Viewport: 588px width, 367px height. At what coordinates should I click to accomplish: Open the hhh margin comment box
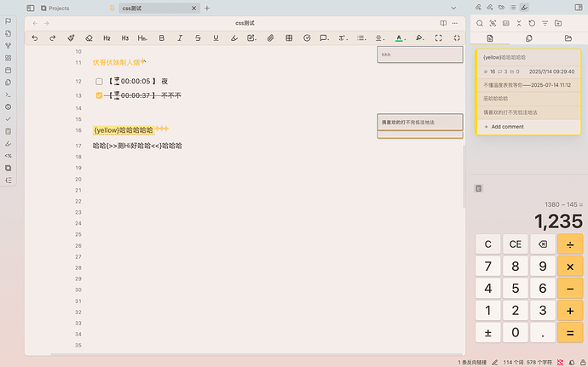(420, 54)
